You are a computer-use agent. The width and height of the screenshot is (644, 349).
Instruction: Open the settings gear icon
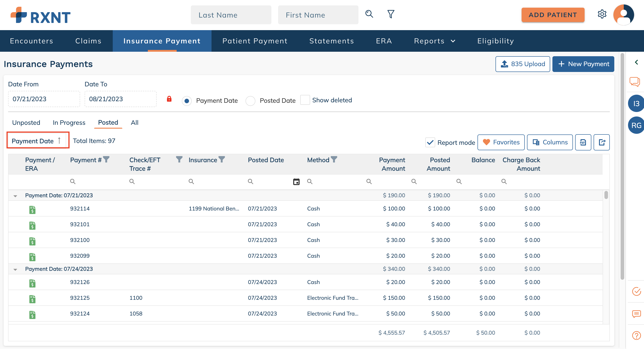tap(602, 14)
